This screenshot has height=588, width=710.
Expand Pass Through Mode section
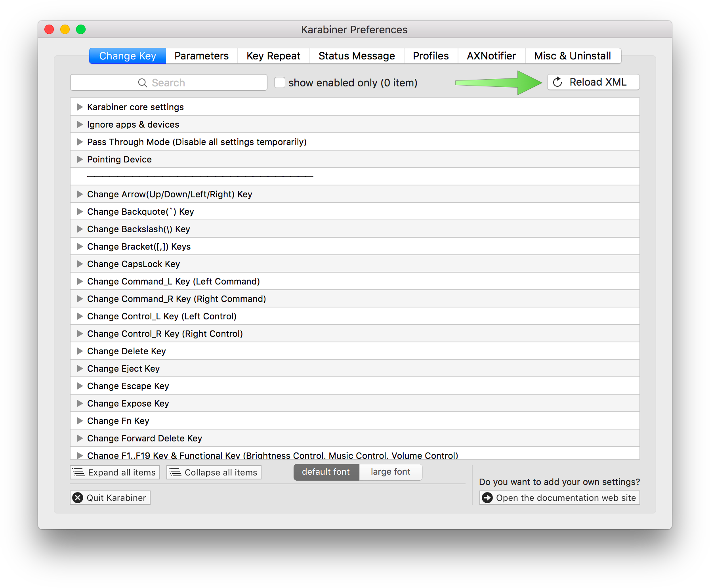(x=80, y=142)
